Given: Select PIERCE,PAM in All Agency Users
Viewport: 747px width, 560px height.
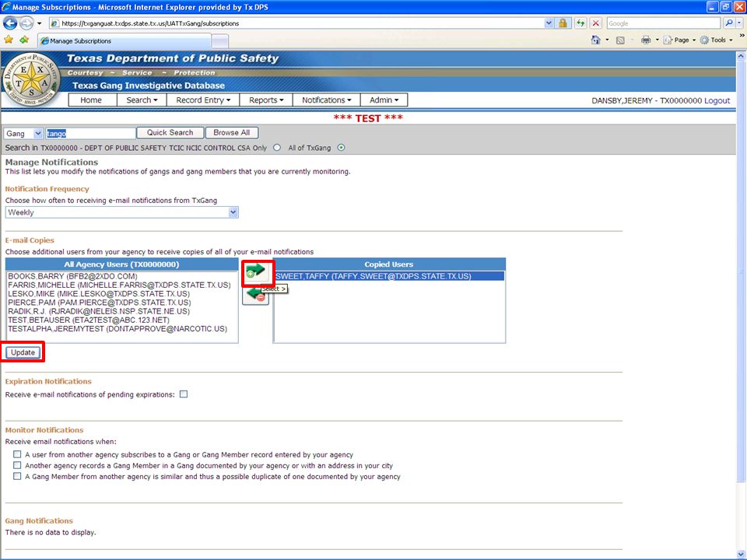Looking at the screenshot, I should (x=122, y=303).
